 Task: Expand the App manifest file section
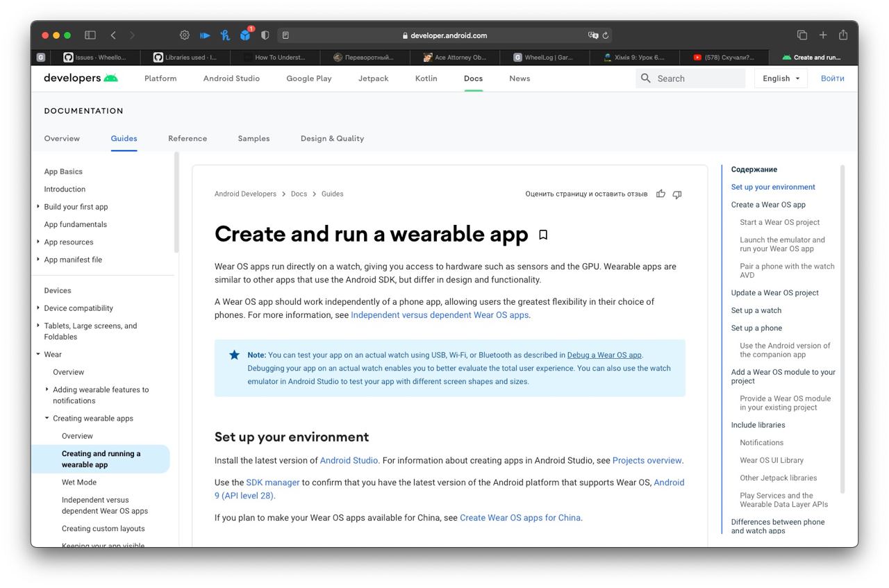[x=38, y=259]
